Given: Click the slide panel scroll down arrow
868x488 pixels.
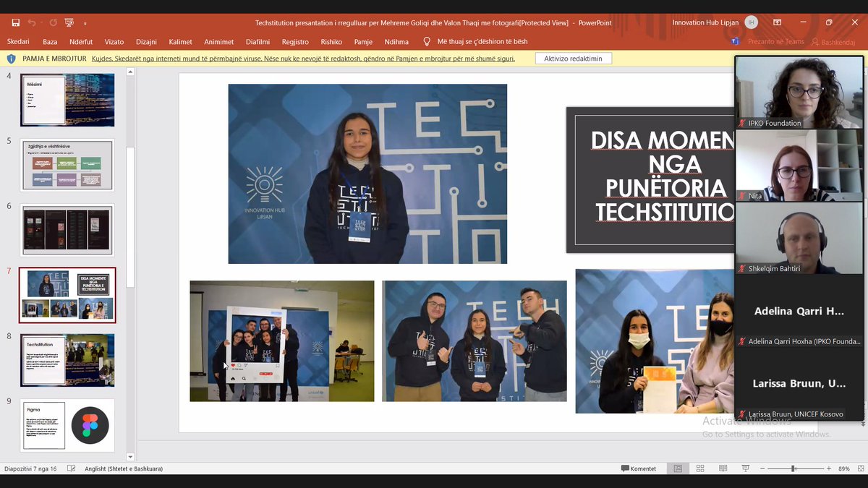Looking at the screenshot, I should tap(130, 457).
